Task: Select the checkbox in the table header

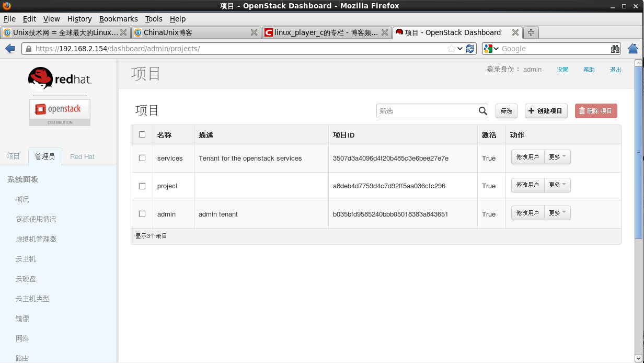Action: 141,134
